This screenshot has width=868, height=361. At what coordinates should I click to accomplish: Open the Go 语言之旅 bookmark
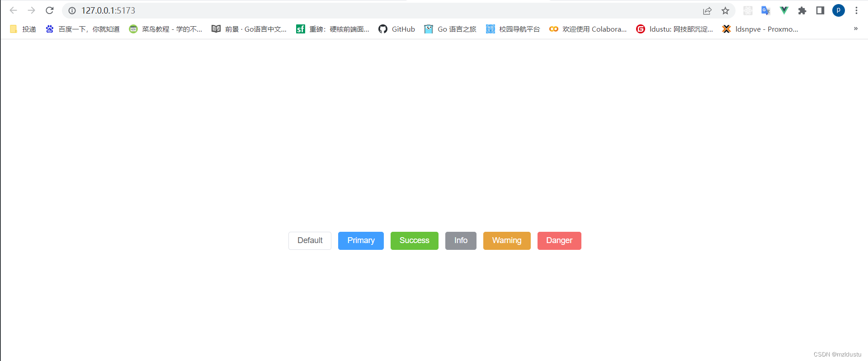[x=450, y=29]
